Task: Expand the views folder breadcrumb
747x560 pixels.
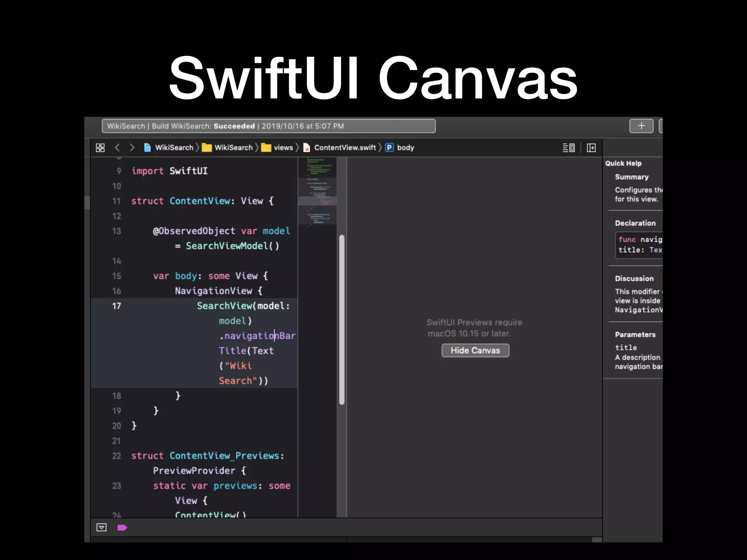Action: 283,148
